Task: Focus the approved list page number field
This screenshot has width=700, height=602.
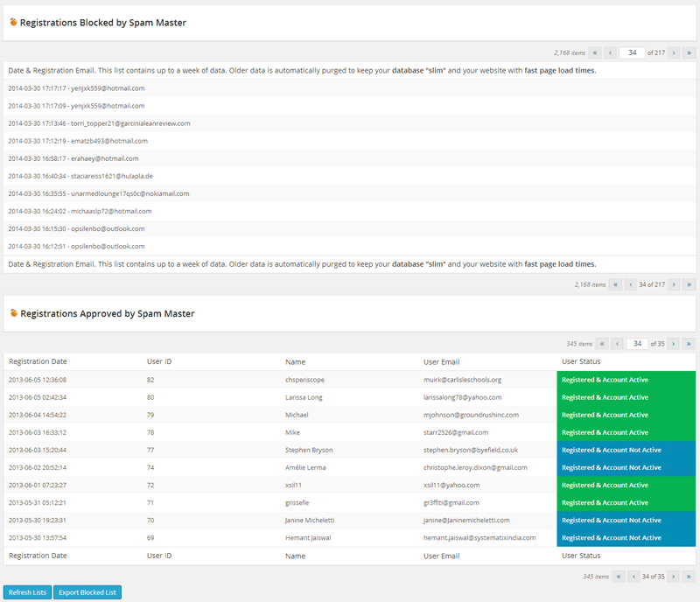Action: [637, 344]
